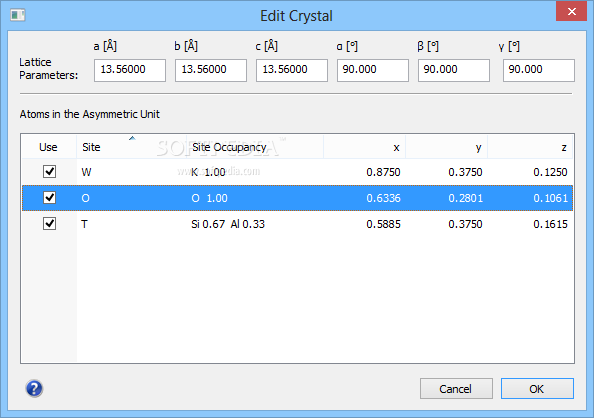594x418 pixels.
Task: Click y value 0.3750 in W row
Action: pos(466,172)
